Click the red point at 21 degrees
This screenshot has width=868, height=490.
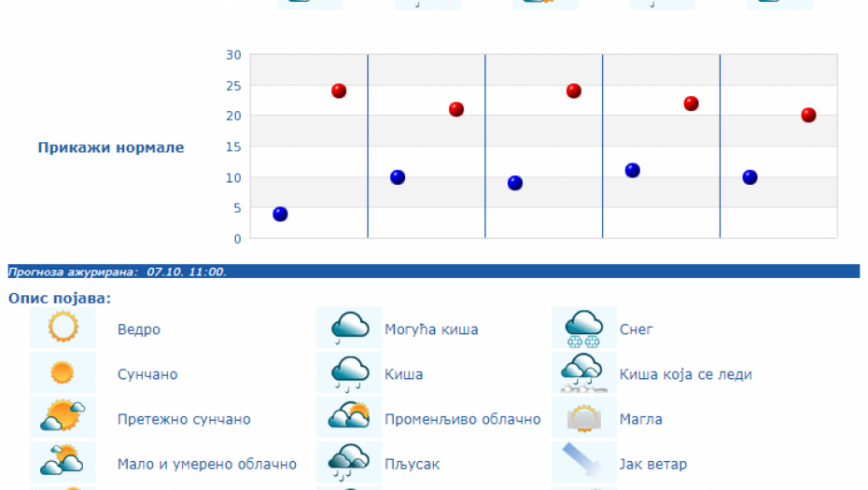tap(456, 109)
